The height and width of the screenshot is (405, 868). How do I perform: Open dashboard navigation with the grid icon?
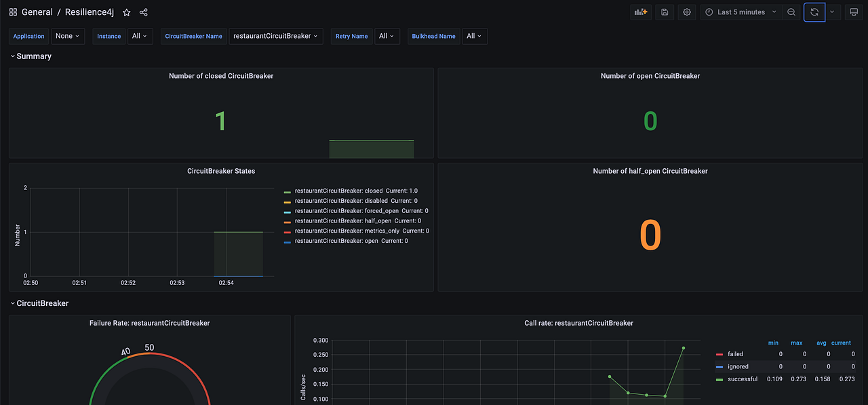tap(12, 12)
